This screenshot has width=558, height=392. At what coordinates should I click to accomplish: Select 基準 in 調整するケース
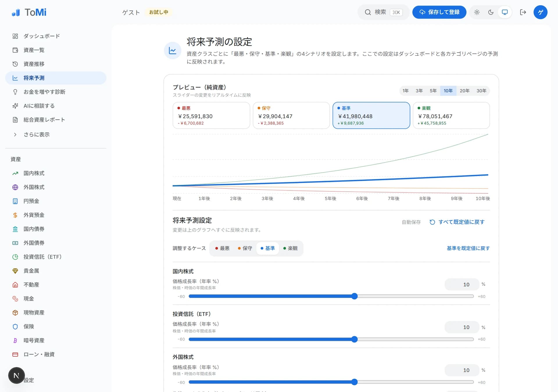[268, 248]
